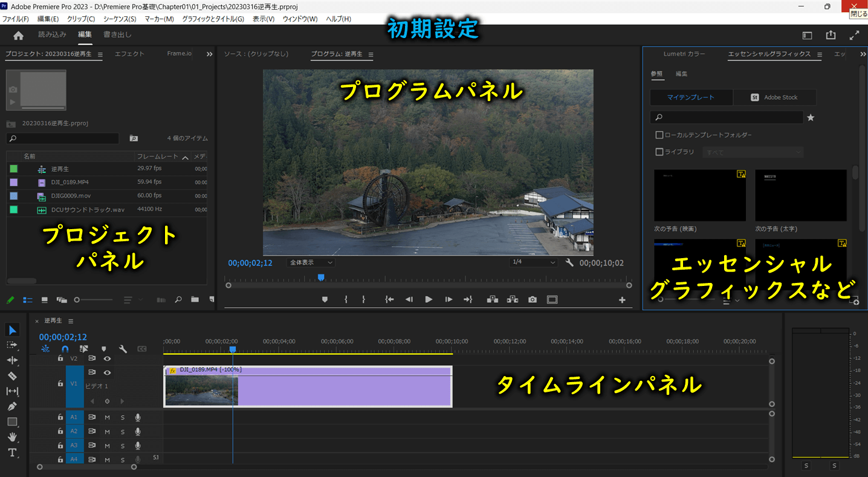This screenshot has width=868, height=477.
Task: Toggle V1 track output eye
Action: 107,372
